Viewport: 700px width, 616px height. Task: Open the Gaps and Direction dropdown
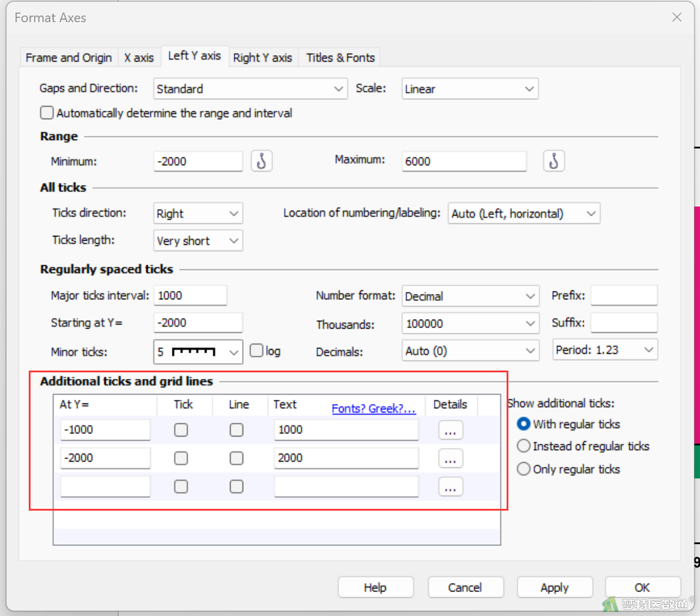(250, 89)
